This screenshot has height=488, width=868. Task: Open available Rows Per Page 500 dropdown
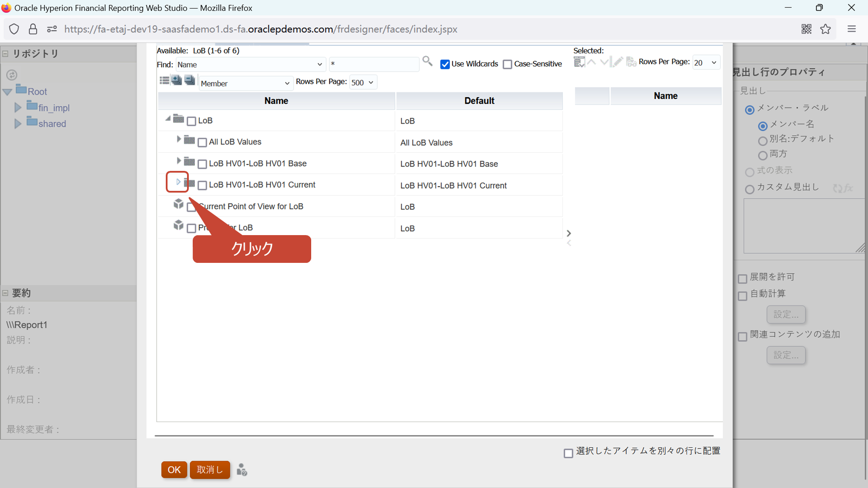coord(363,82)
